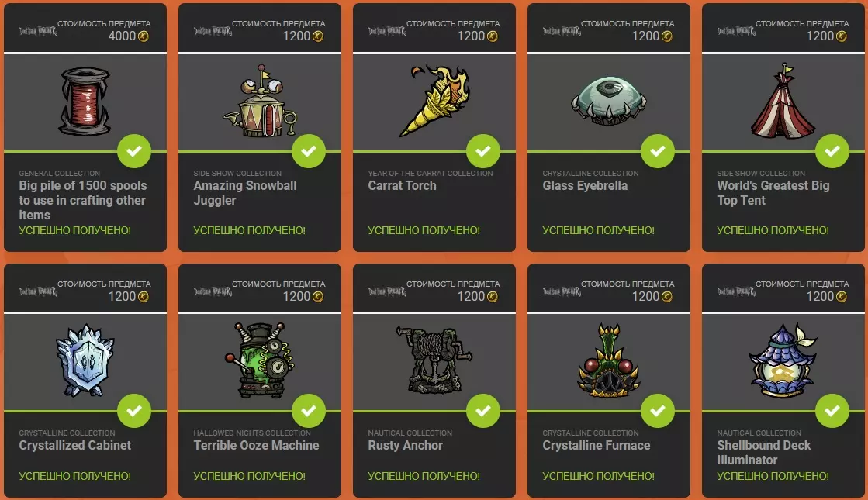Screen dimensions: 868x500
Task: Select the Shellbound Deck Illuminator image
Action: 783,360
